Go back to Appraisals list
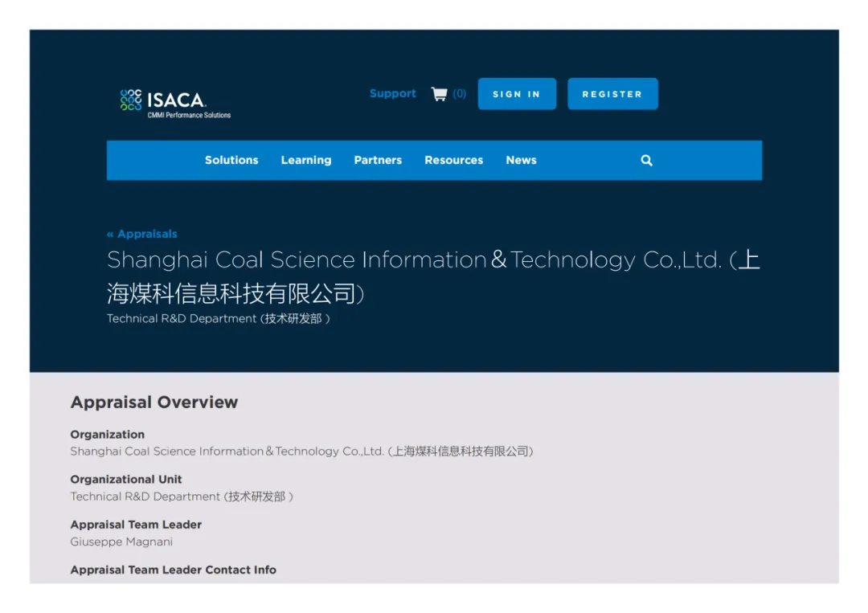Image resolution: width=868 pixels, height=613 pixels. 142,234
